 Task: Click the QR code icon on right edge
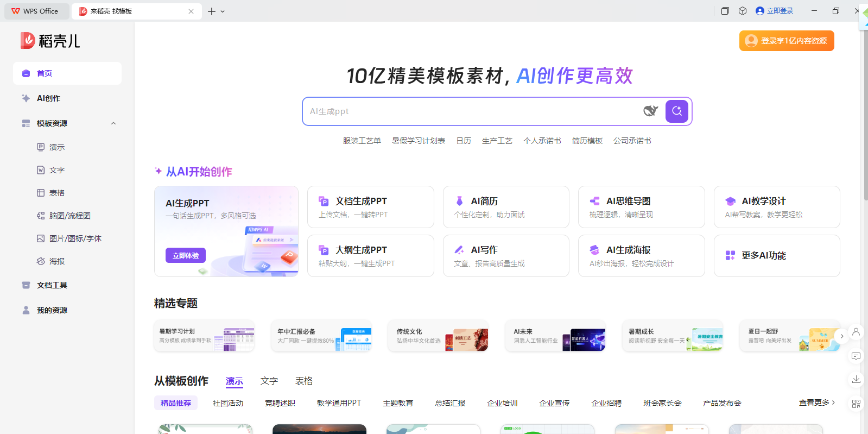pos(856,404)
